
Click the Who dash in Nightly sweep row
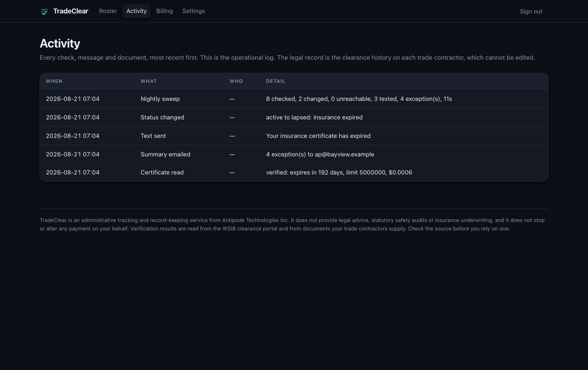click(232, 99)
